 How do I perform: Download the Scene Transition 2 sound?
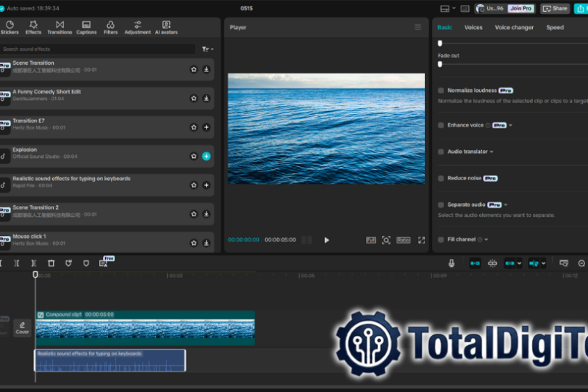coord(207,214)
